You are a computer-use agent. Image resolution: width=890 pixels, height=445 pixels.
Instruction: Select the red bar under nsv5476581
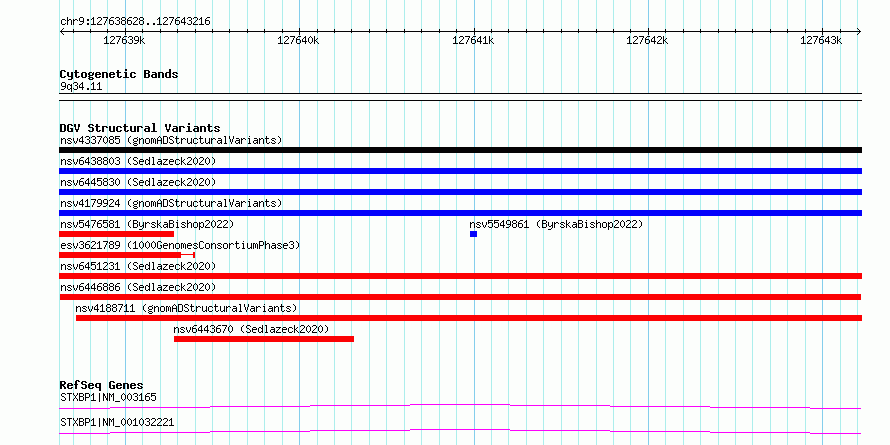click(116, 234)
